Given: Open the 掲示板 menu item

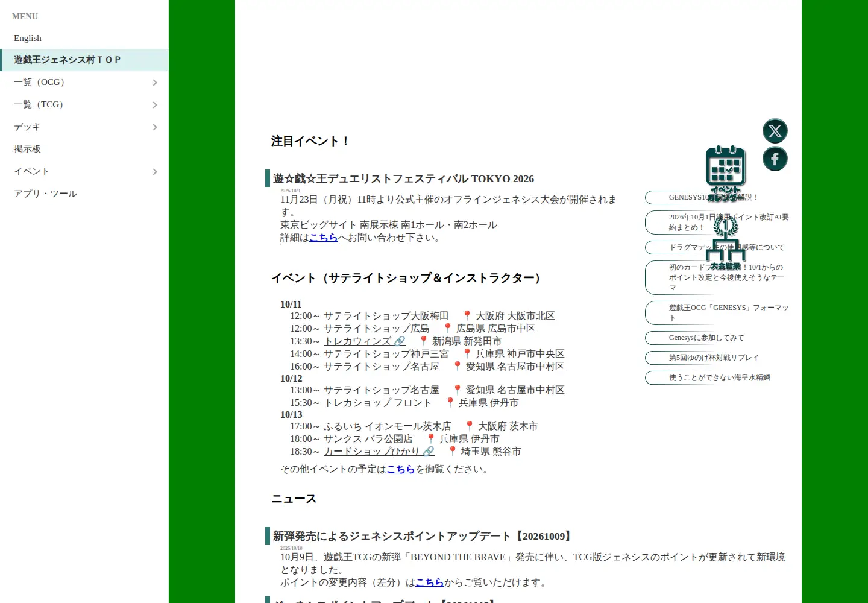Looking at the screenshot, I should (84, 149).
